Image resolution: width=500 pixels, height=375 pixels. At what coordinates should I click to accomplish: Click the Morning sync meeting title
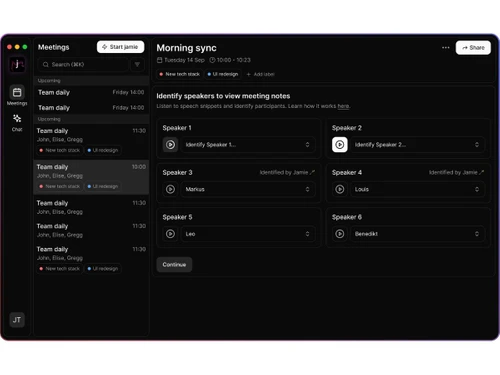pos(186,48)
